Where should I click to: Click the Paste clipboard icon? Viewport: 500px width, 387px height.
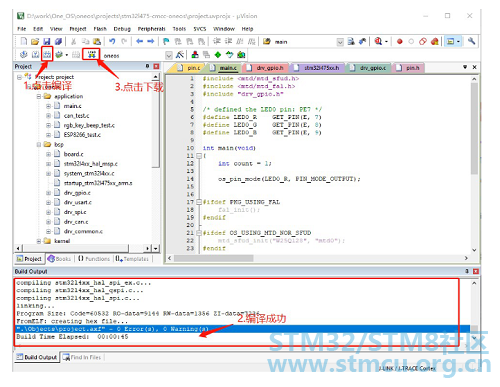click(97, 41)
